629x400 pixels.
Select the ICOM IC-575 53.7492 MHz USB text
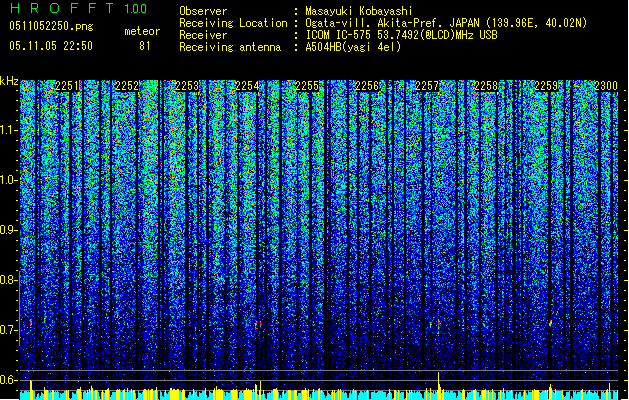point(402,35)
